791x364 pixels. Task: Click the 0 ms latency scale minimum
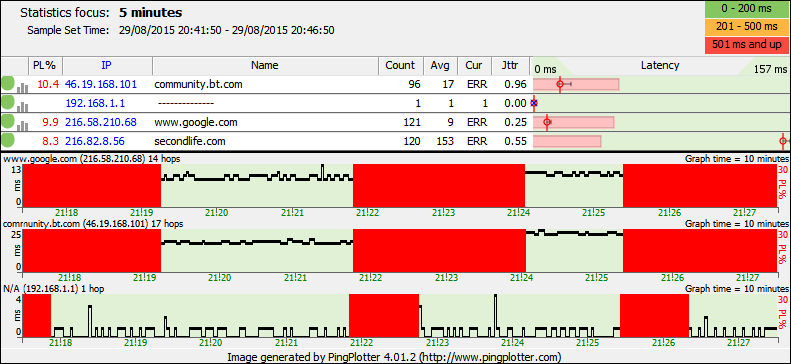545,69
